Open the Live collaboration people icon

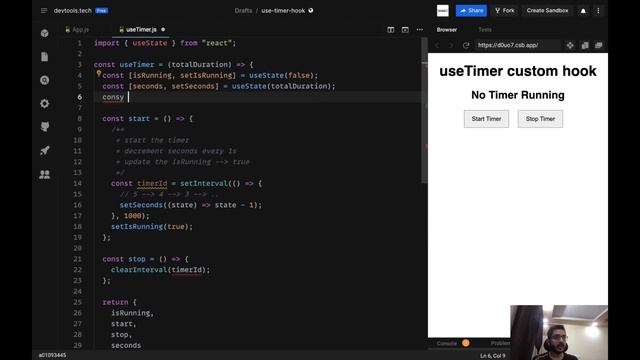click(x=44, y=174)
